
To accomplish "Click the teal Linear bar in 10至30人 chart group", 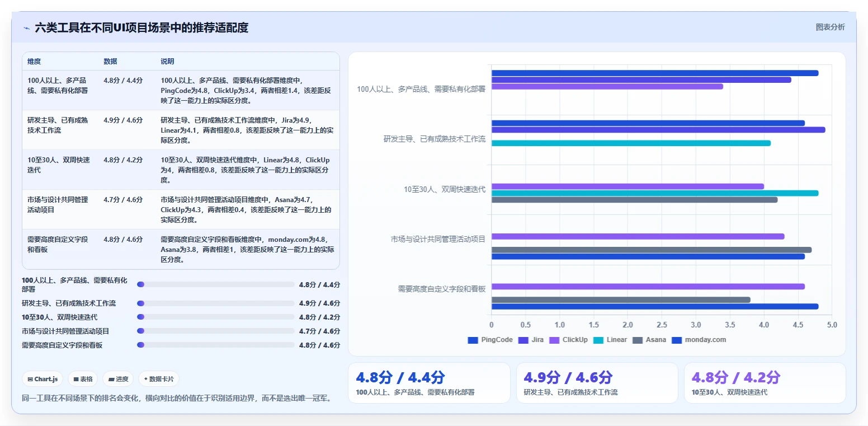I will [x=655, y=193].
